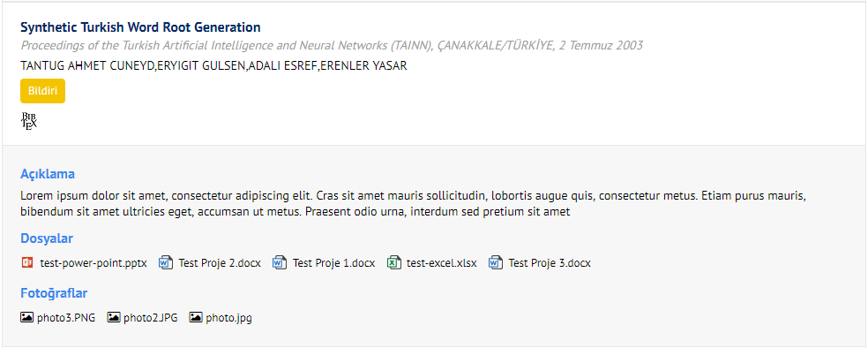Click the Word icon beside Test Proje 3.docx

[x=496, y=262]
